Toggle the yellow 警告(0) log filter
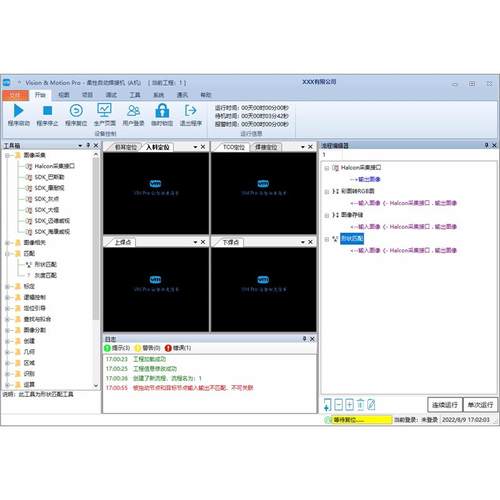This screenshot has width=500, height=500. 147,348
